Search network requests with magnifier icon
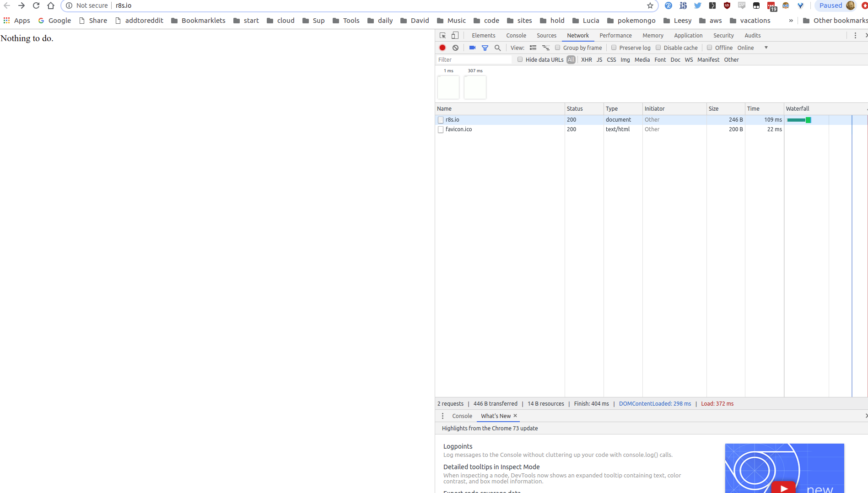The image size is (868, 493). (498, 48)
